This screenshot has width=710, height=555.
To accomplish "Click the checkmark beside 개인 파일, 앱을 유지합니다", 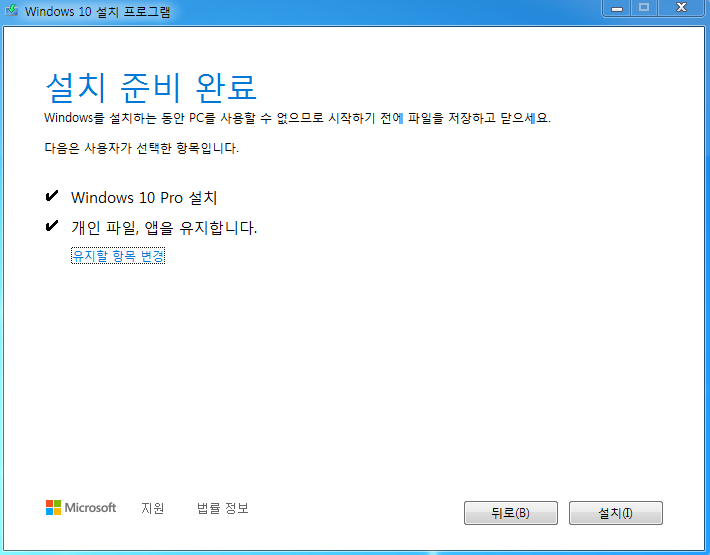I will click(52, 225).
